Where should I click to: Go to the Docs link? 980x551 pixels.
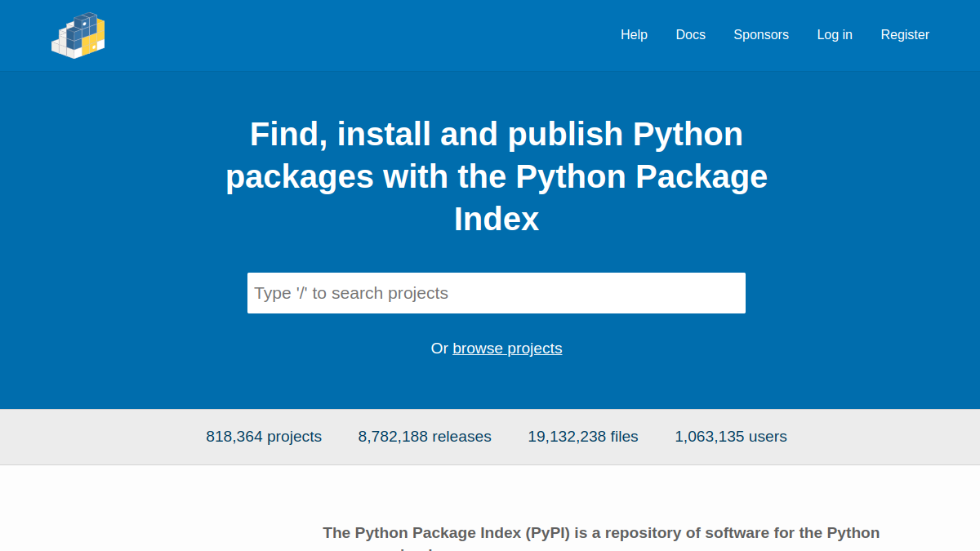[691, 34]
